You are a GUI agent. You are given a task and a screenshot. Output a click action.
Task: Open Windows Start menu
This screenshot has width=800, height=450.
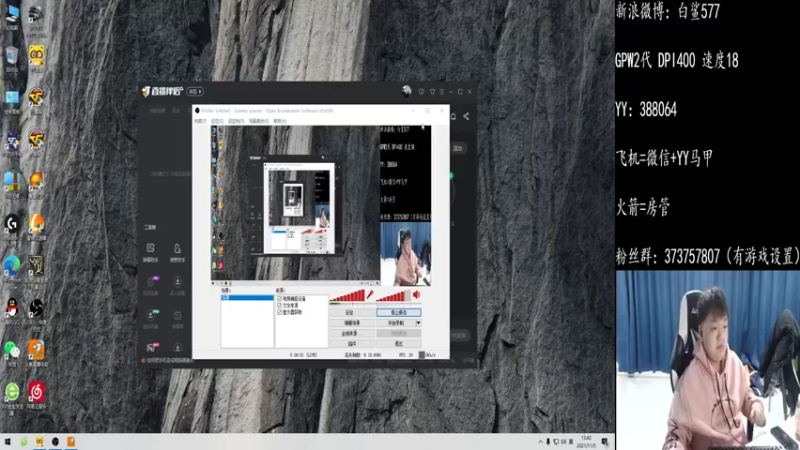click(x=8, y=441)
